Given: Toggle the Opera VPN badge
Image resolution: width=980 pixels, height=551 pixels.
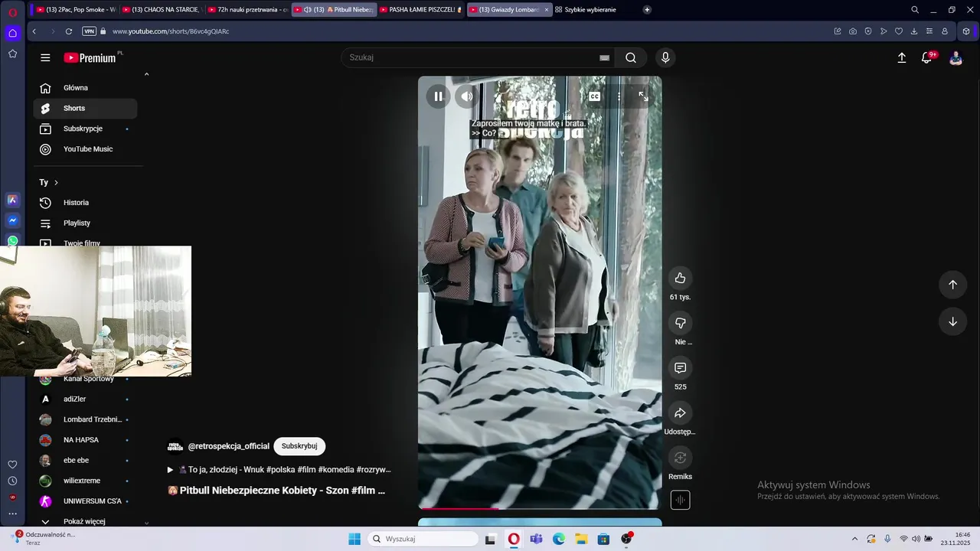Looking at the screenshot, I should tap(89, 31).
